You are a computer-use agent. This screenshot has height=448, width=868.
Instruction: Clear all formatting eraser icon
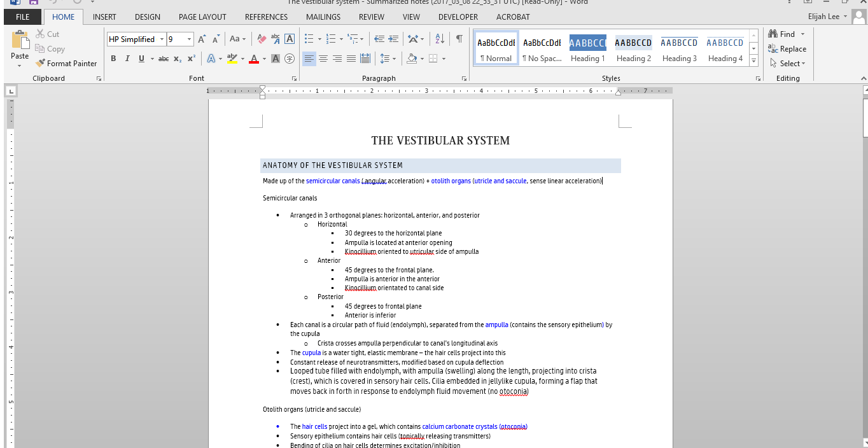click(x=262, y=39)
